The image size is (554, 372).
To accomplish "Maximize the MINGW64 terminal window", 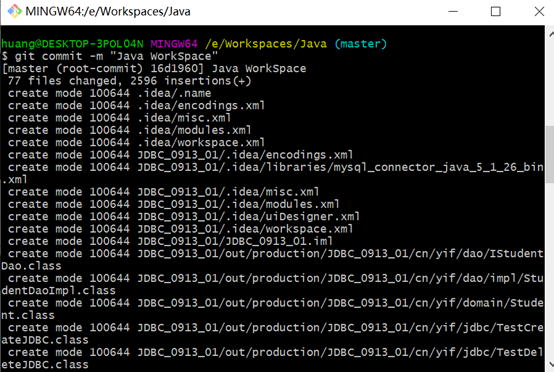I will click(496, 12).
